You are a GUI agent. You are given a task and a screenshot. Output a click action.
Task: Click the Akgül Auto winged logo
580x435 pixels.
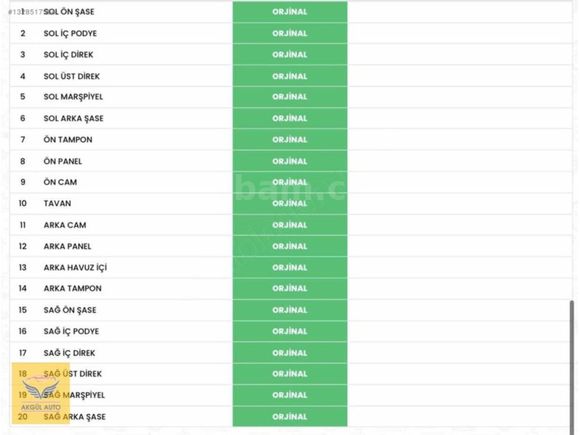click(41, 393)
